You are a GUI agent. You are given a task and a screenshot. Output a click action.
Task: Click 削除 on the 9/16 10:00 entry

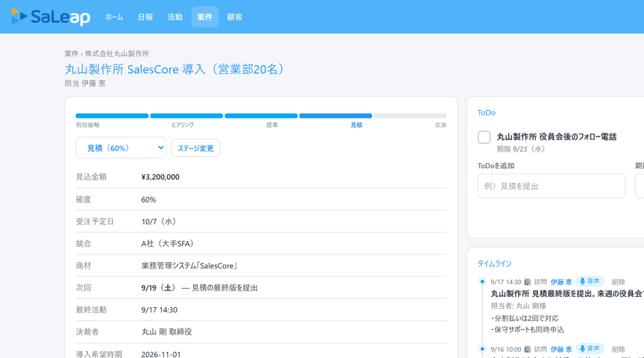click(x=618, y=349)
